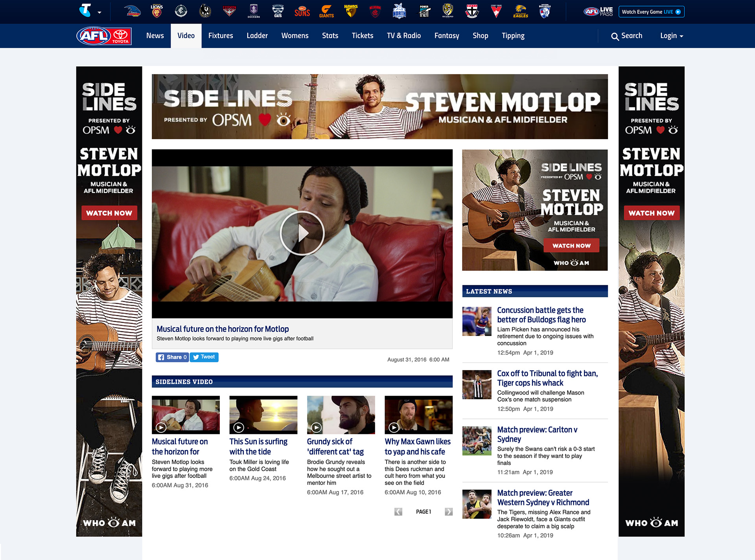Click the Cox Tribunal story thumbnail

(x=477, y=385)
